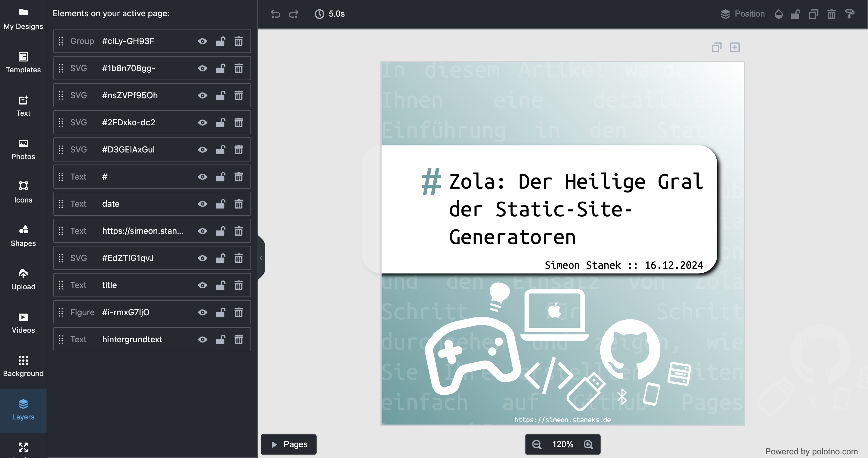
Task: Lock the https://simeon.stan... text layer
Action: 221,231
